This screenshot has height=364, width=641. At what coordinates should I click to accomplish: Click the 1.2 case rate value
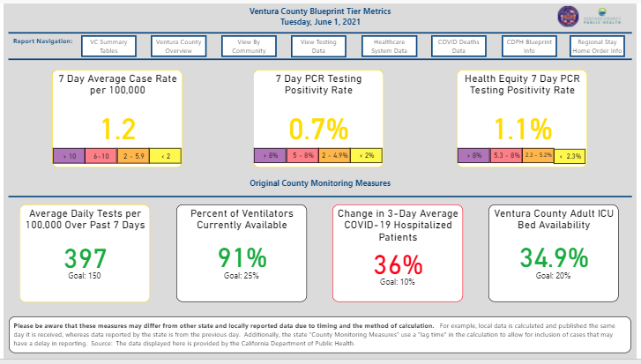118,130
